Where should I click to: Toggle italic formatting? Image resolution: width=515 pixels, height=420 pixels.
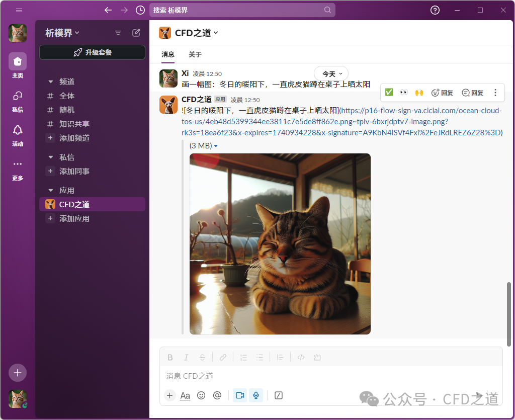coord(186,357)
